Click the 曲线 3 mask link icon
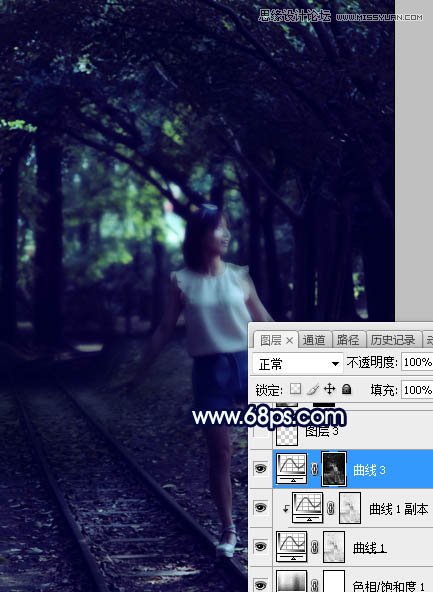The image size is (433, 592). tap(314, 469)
